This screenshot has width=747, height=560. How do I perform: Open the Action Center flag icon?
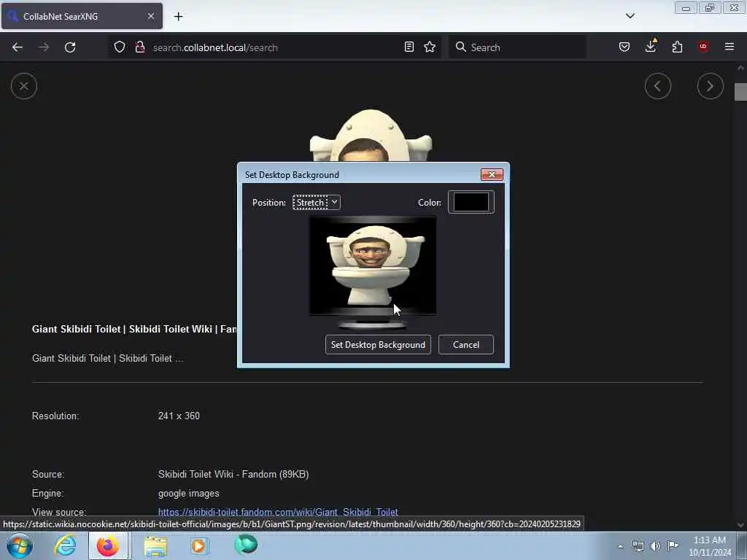point(673,545)
